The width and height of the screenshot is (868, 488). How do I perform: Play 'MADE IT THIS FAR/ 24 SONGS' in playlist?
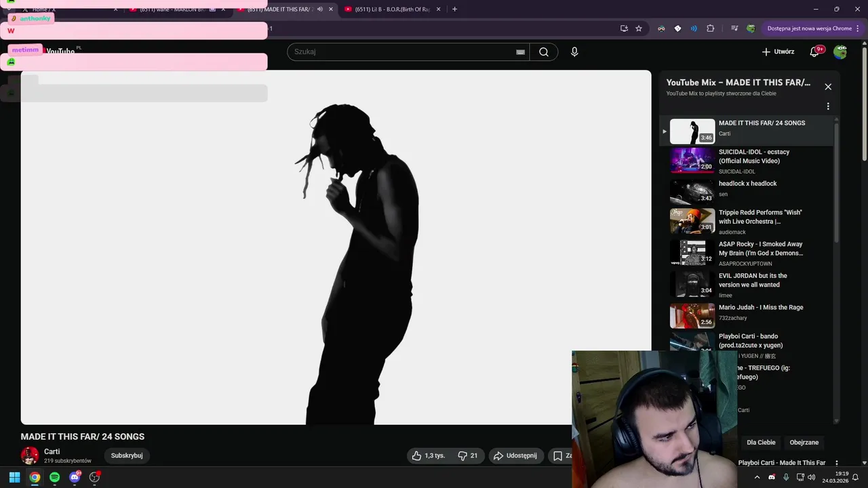pos(746,131)
